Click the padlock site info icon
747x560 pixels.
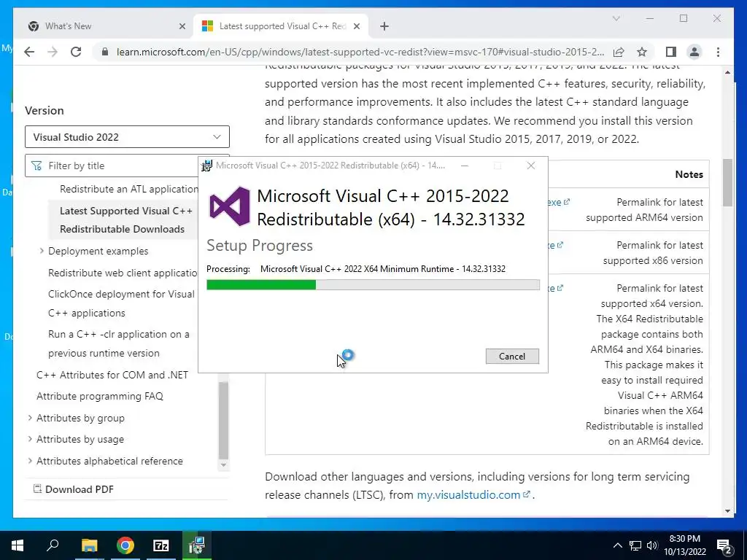[x=105, y=52]
